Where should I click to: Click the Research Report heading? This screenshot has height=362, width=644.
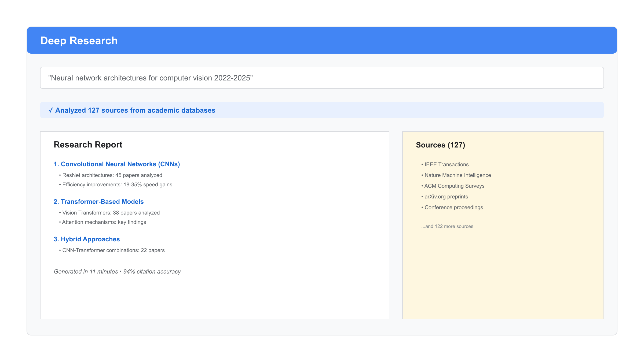(x=88, y=145)
